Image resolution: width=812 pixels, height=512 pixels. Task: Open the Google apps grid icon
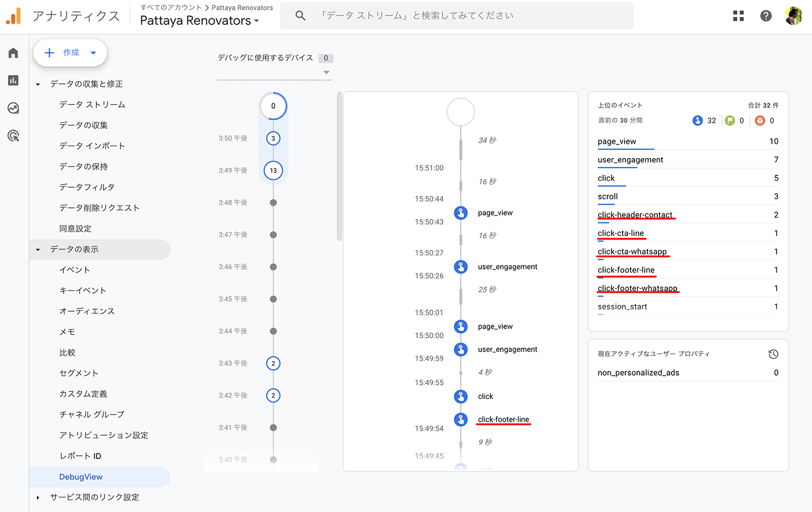(x=738, y=16)
